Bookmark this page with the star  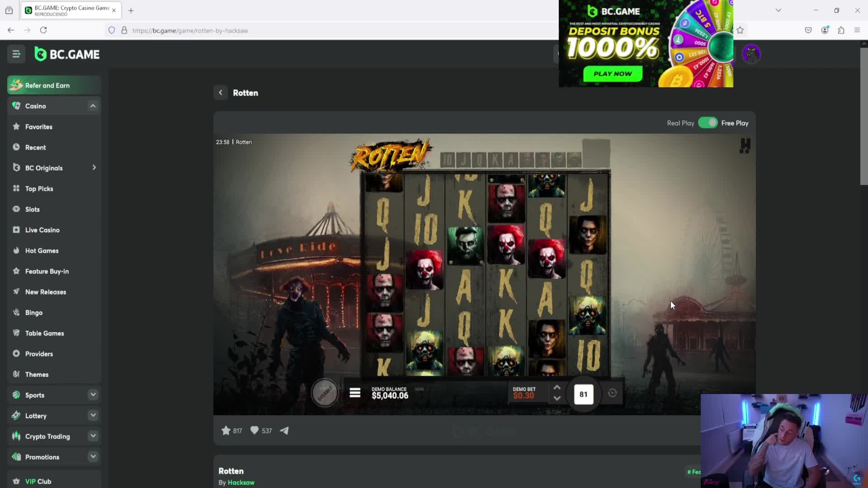740,30
